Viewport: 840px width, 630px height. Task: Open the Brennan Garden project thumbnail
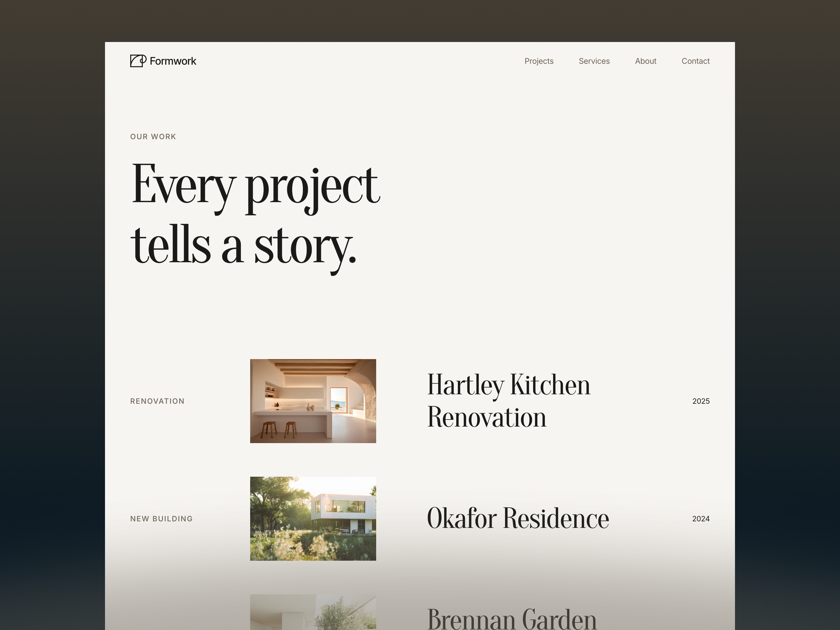(x=313, y=612)
